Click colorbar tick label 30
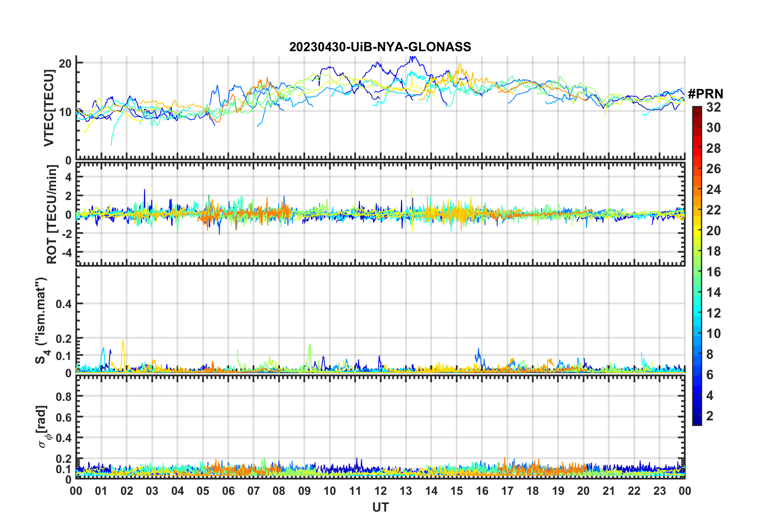761x532 pixels. tap(713, 128)
